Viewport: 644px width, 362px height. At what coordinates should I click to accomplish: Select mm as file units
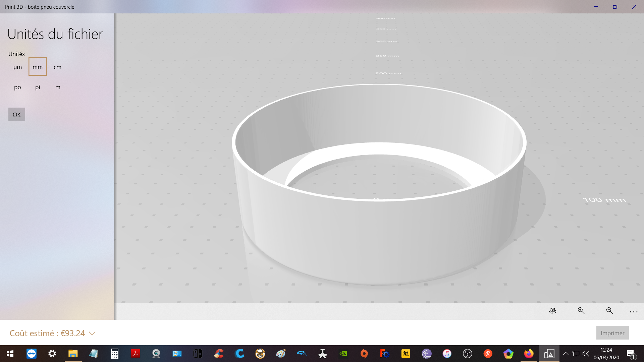[38, 67]
